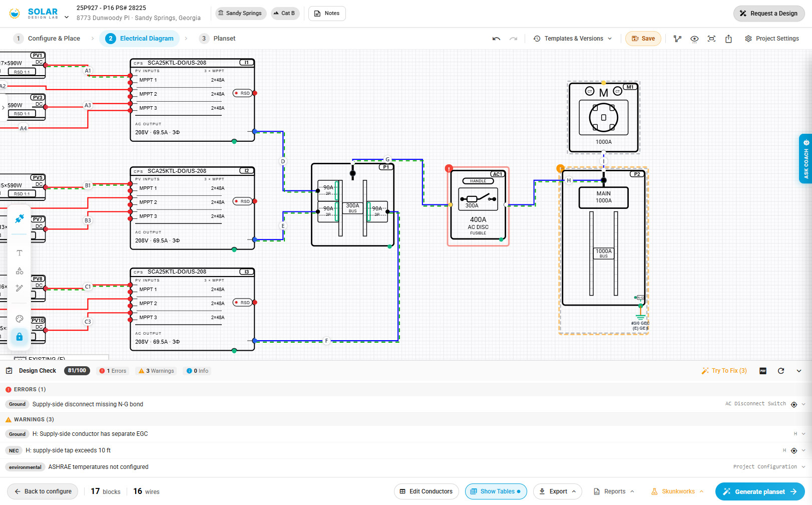Toggle RSD 1:1 on PV1 string
Image resolution: width=812 pixels, height=505 pixels.
(22, 72)
